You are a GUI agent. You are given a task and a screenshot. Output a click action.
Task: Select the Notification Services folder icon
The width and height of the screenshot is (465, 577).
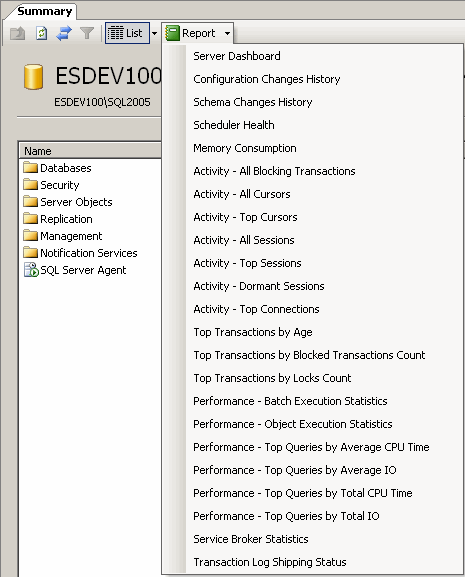click(x=30, y=253)
